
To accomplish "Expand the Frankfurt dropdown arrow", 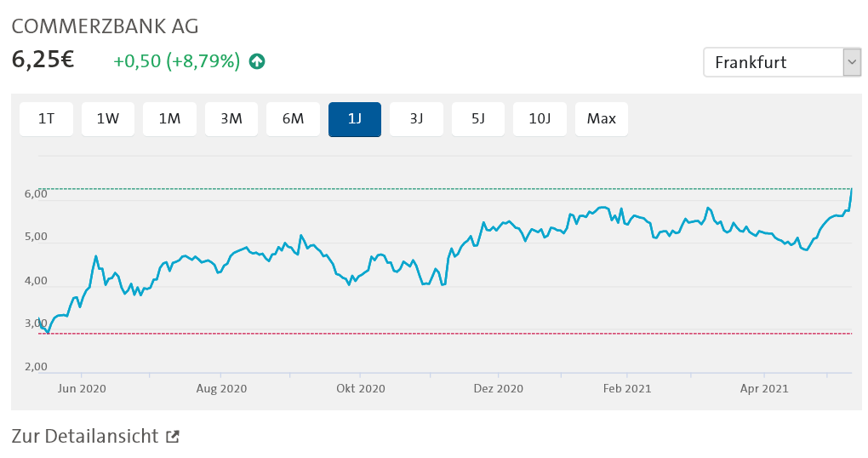I will point(851,62).
